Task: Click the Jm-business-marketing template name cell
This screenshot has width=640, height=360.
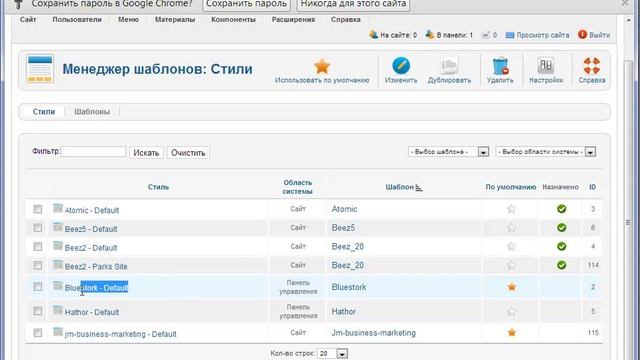Action: coord(373,333)
